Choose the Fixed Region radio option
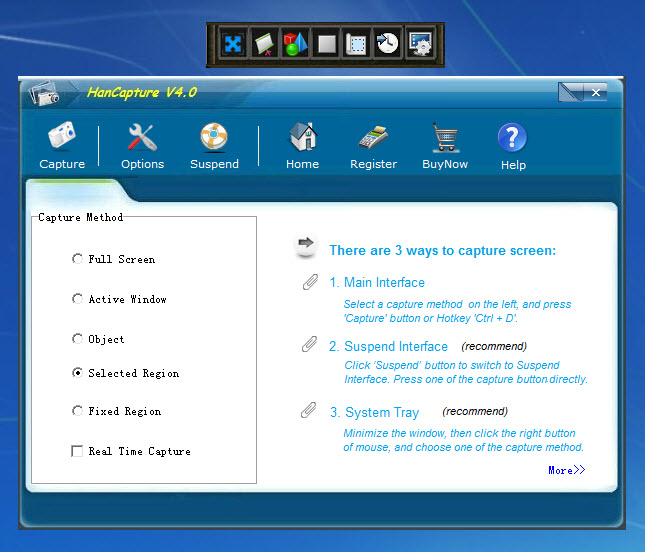Screen dimensions: 645x552 click(x=77, y=411)
